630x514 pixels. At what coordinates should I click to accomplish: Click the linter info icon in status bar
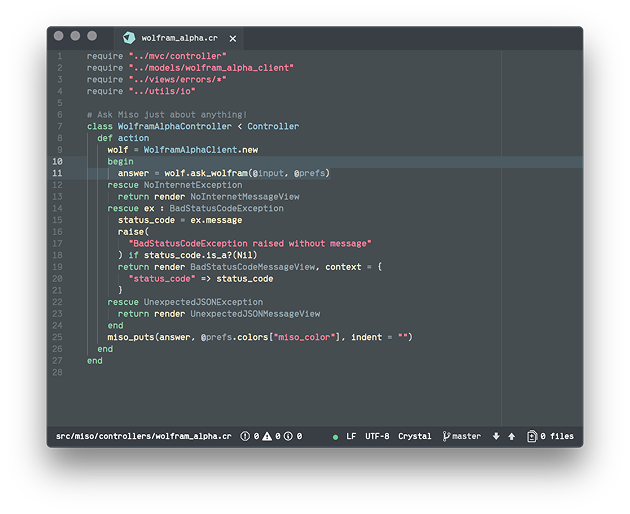coord(288,436)
